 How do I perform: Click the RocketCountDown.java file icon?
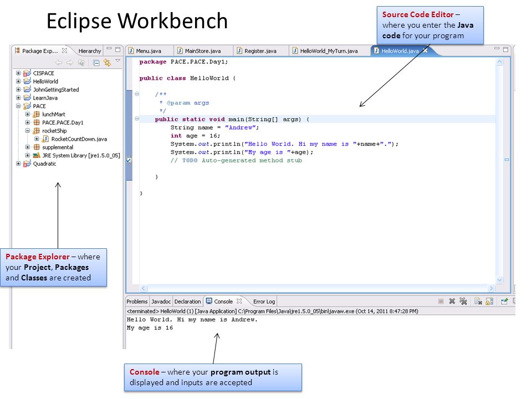coord(45,139)
